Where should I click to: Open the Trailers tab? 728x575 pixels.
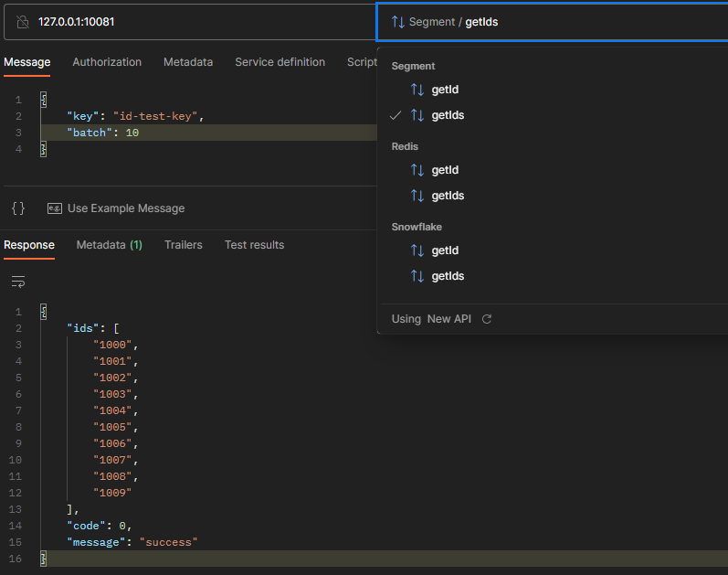click(x=184, y=245)
